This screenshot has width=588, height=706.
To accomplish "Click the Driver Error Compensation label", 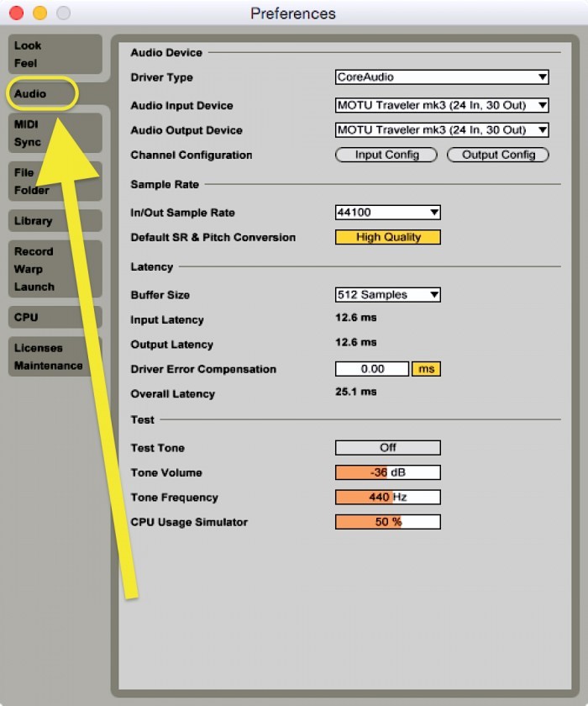I will pos(203,369).
